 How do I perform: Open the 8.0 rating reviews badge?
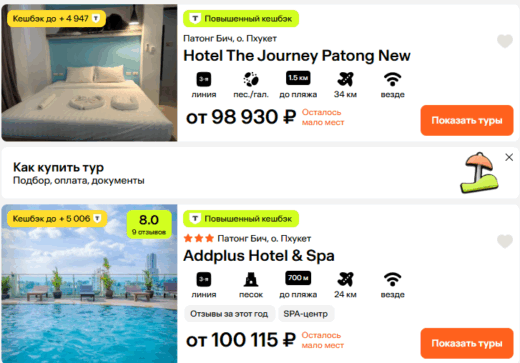[149, 224]
